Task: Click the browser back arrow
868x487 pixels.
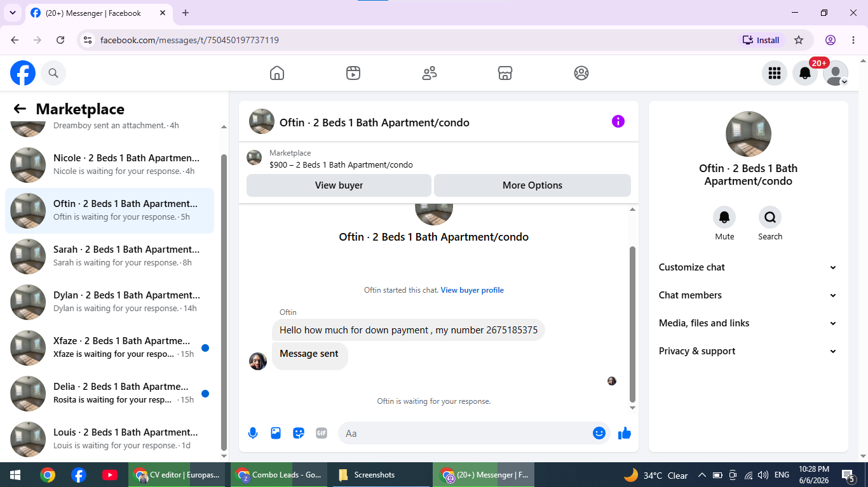Action: (15, 40)
